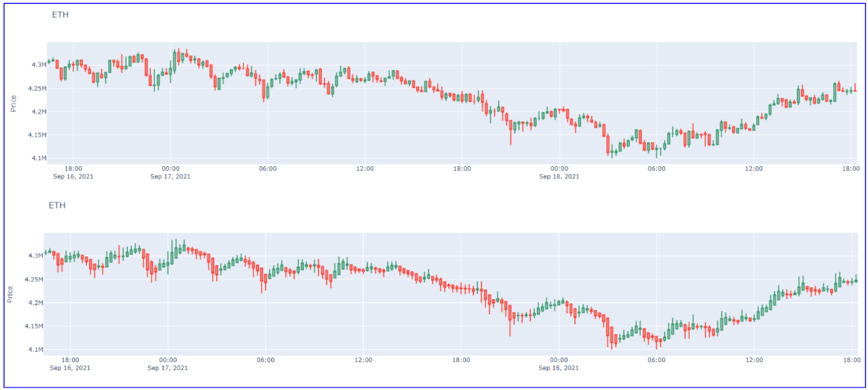Select the Price axis label on the lower chart

[x=10, y=294]
